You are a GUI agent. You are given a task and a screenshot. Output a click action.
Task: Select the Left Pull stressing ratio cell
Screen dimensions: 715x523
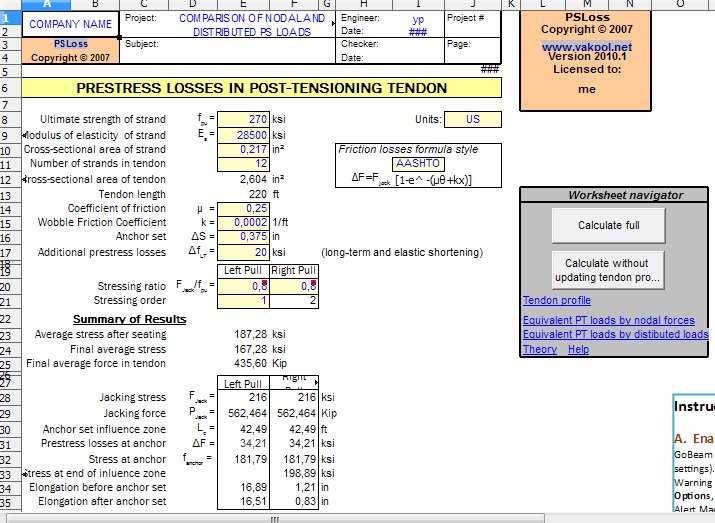pyautogui.click(x=244, y=286)
